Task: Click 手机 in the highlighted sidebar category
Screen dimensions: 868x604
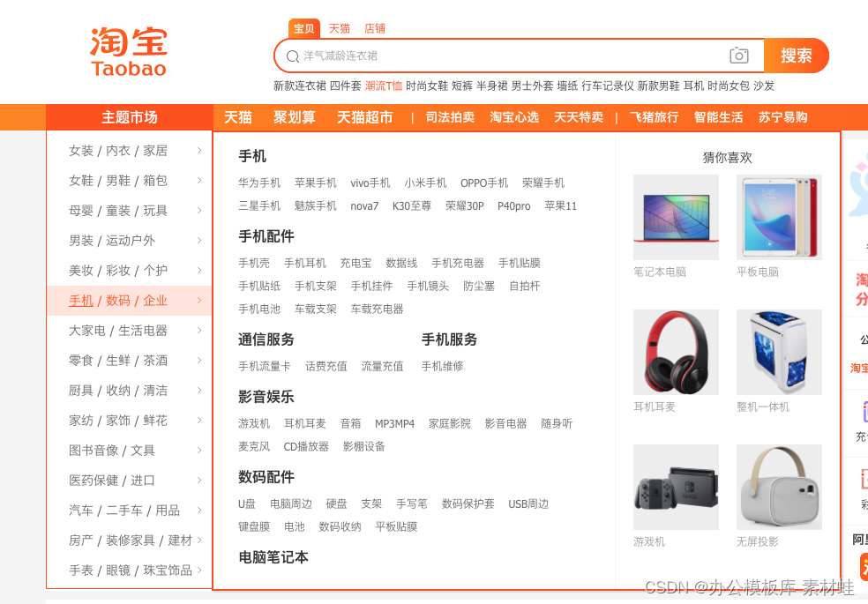Action: point(81,301)
